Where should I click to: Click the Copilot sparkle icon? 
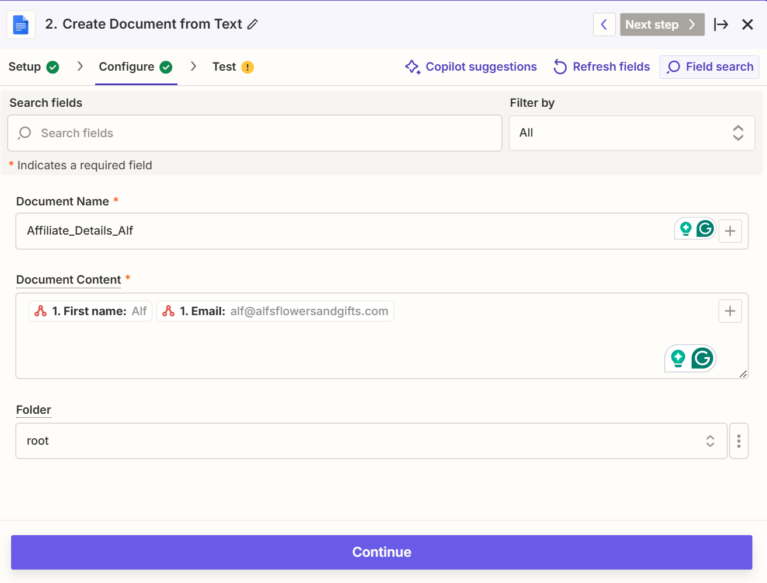click(412, 67)
